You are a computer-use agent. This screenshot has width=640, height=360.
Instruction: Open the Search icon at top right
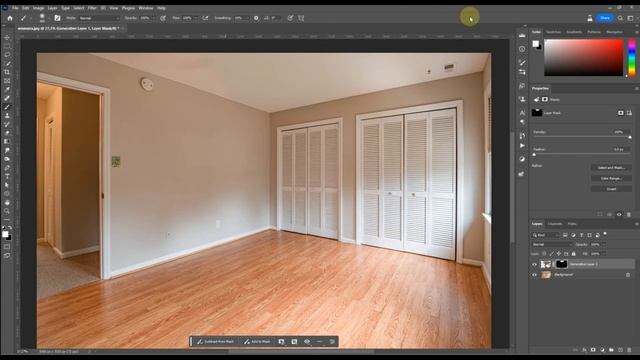620,18
